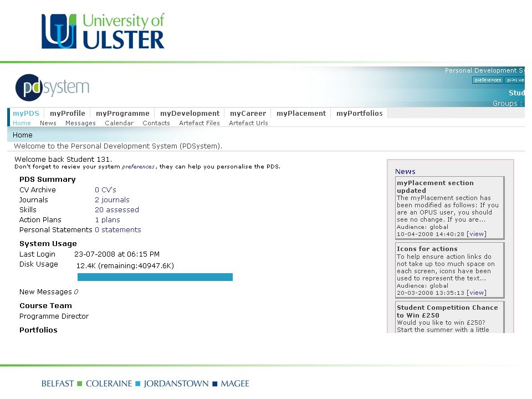
Task: Open the 0 CV's link
Action: pyautogui.click(x=105, y=190)
